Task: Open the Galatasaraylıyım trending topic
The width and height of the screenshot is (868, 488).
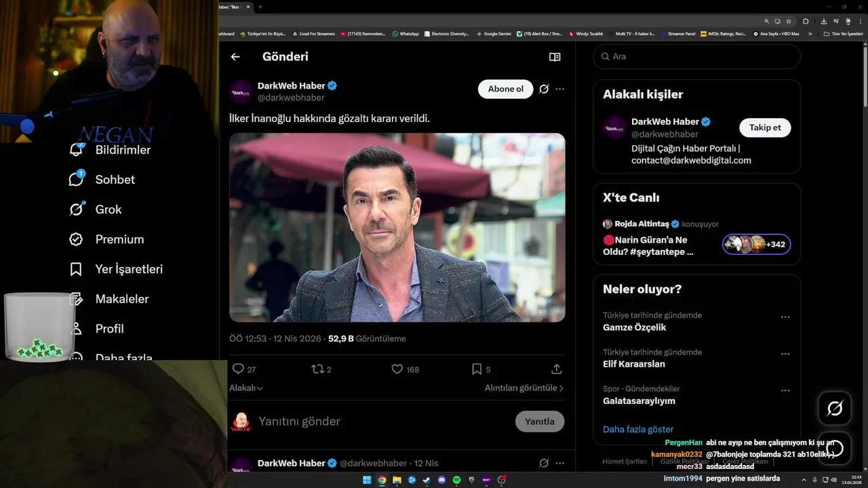Action: coord(639,401)
